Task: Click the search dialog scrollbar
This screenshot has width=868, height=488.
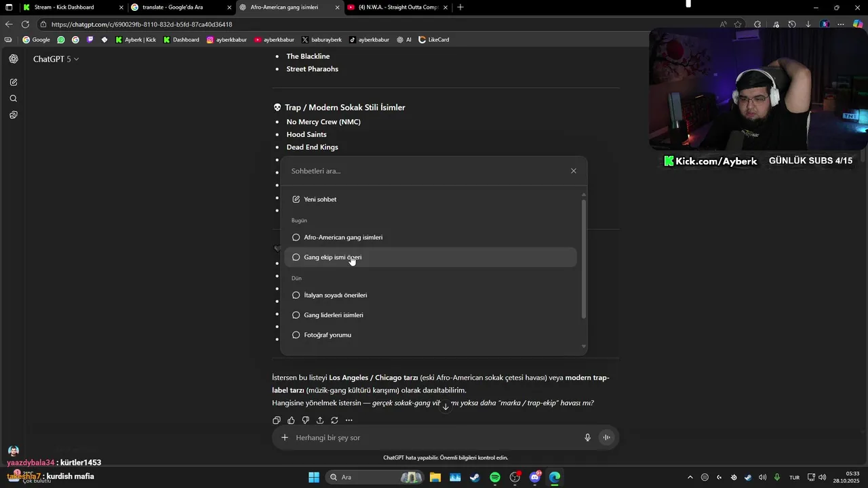Action: coord(583,259)
